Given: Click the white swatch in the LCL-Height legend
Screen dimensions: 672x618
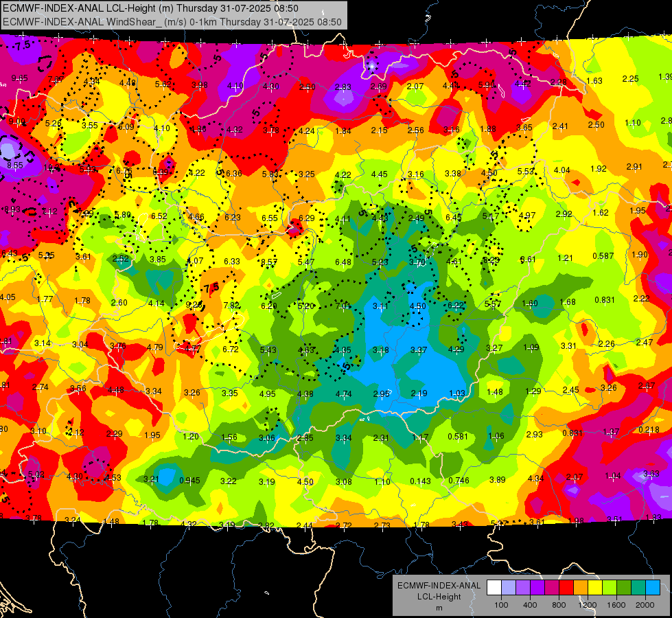Looking at the screenshot, I should coord(494,587).
